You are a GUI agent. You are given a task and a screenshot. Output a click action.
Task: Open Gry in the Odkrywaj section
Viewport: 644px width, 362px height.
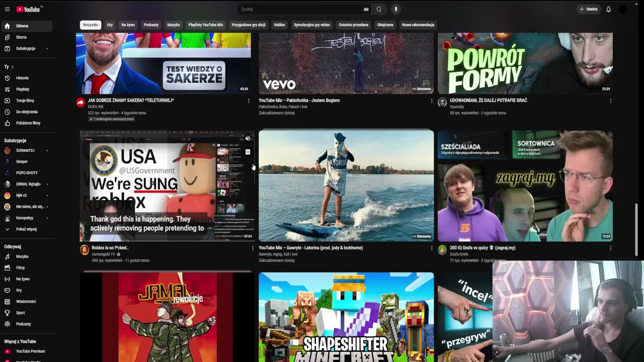(26, 290)
